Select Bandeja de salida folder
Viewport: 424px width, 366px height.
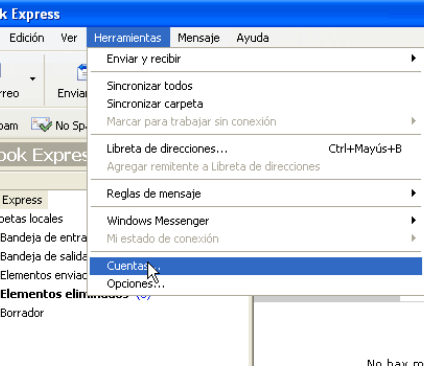(43, 256)
